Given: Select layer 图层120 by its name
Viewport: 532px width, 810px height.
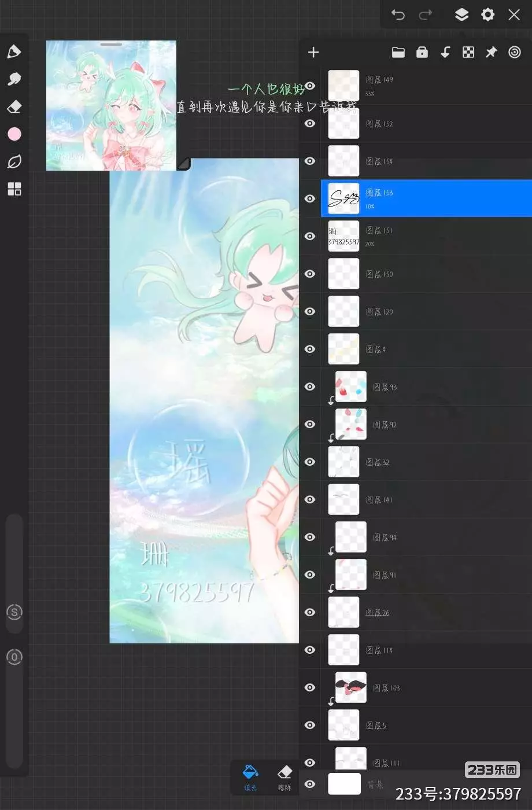Looking at the screenshot, I should click(x=379, y=312).
